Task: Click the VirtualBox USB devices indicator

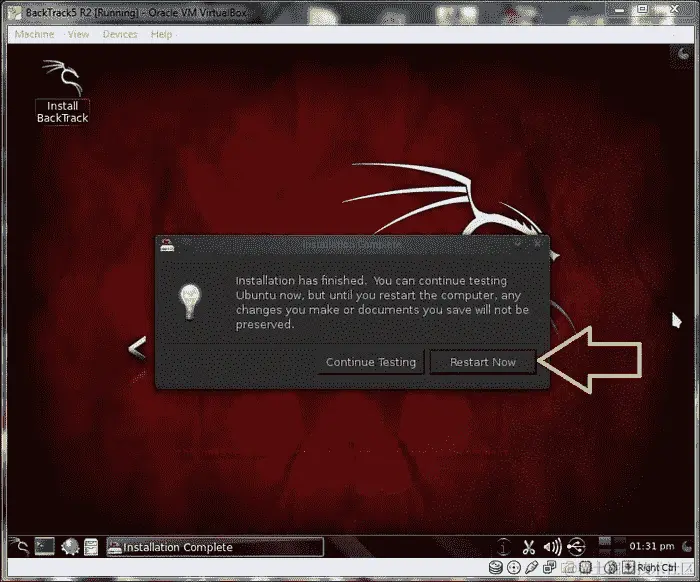Action: pos(532,567)
